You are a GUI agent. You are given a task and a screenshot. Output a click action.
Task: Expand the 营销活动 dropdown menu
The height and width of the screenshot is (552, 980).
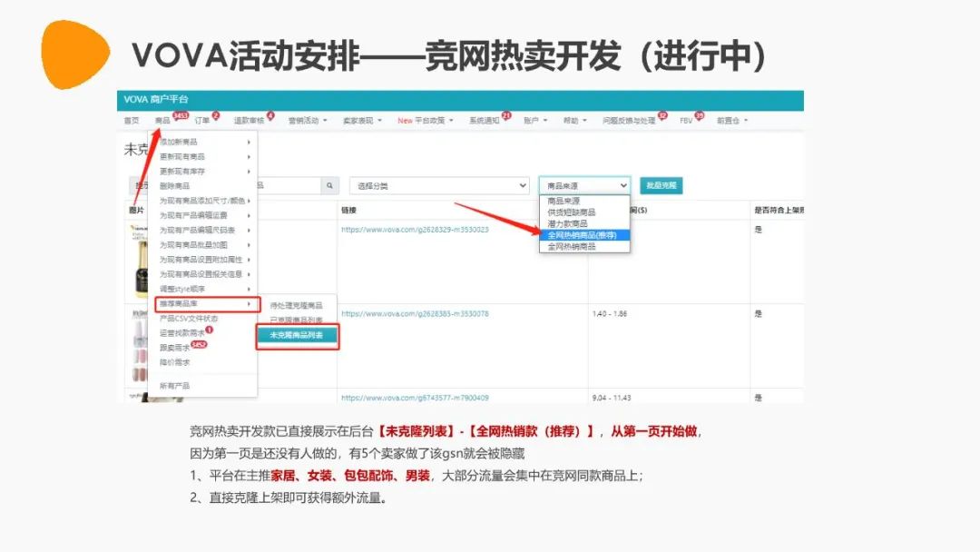[x=308, y=121]
